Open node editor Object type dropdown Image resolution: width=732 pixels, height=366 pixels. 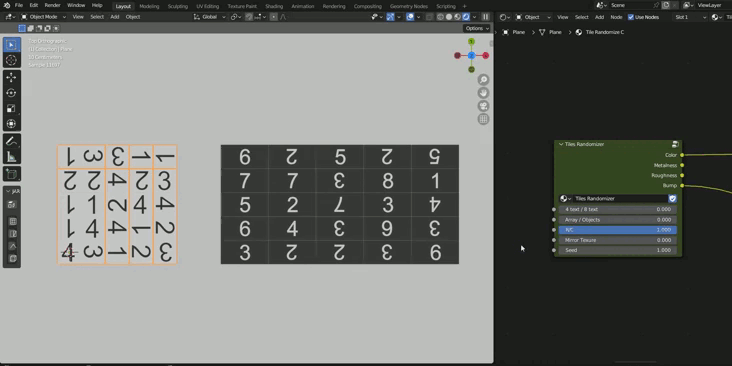point(533,17)
